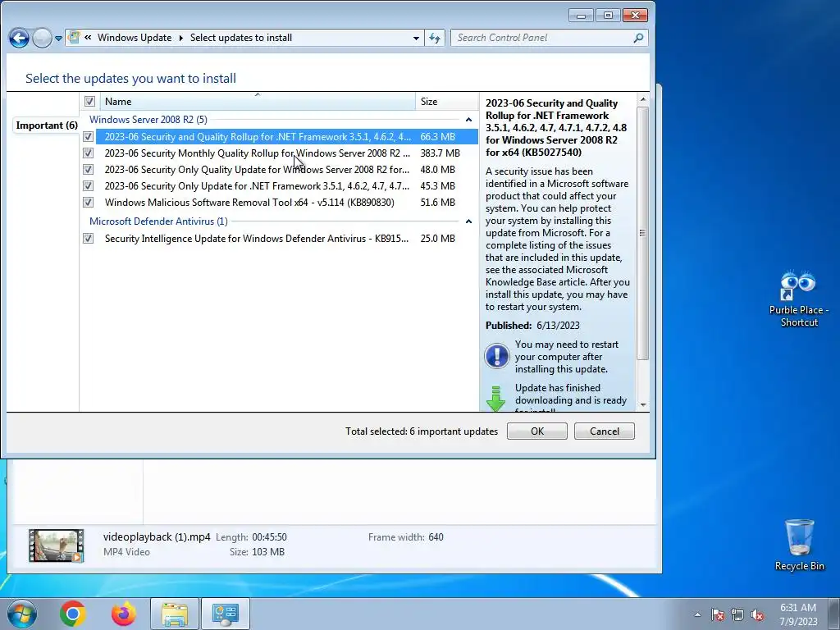Image resolution: width=840 pixels, height=630 pixels.
Task: Minimize the Windows Update window
Action: tap(581, 16)
